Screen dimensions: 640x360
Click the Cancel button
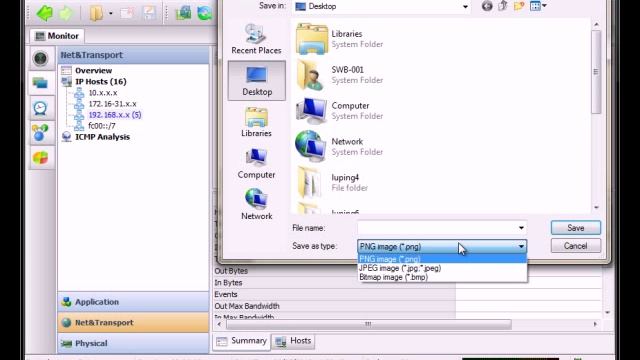click(576, 246)
